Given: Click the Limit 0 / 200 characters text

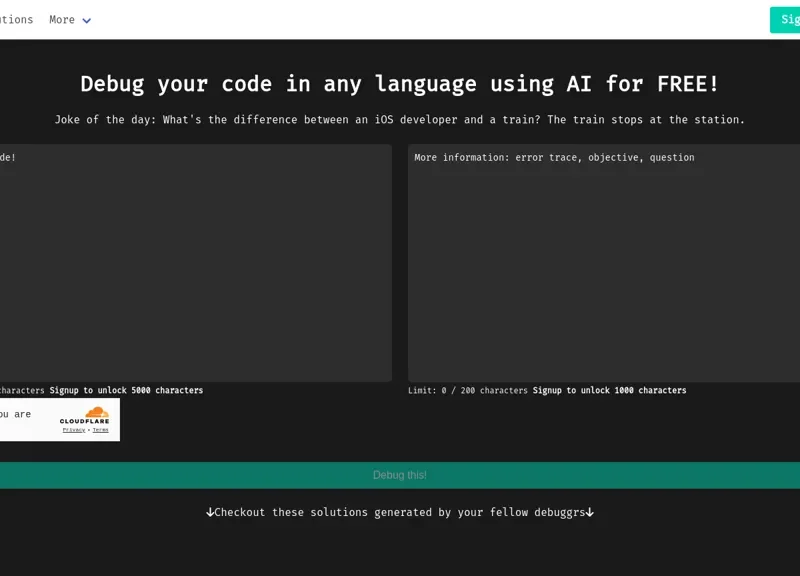Looking at the screenshot, I should click(468, 390).
